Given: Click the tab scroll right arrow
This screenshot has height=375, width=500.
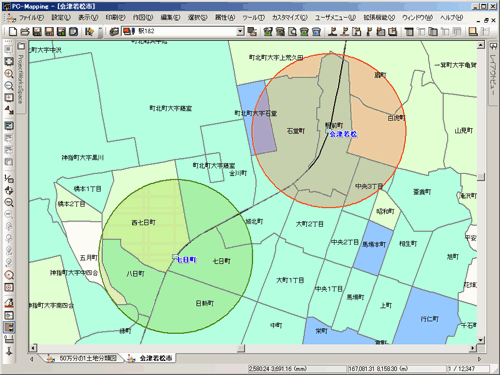Looking at the screenshot, I should [x=480, y=359].
